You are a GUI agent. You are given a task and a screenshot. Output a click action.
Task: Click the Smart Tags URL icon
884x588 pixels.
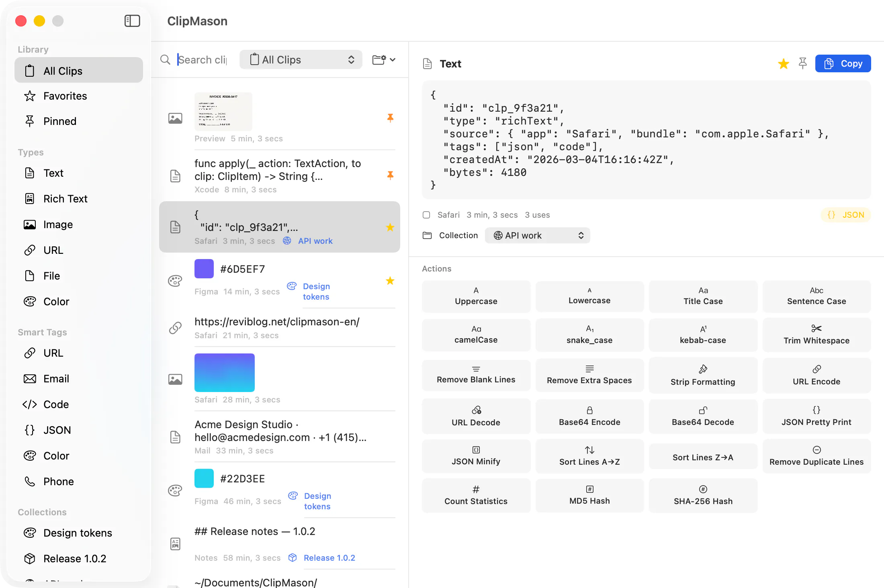coord(30,353)
